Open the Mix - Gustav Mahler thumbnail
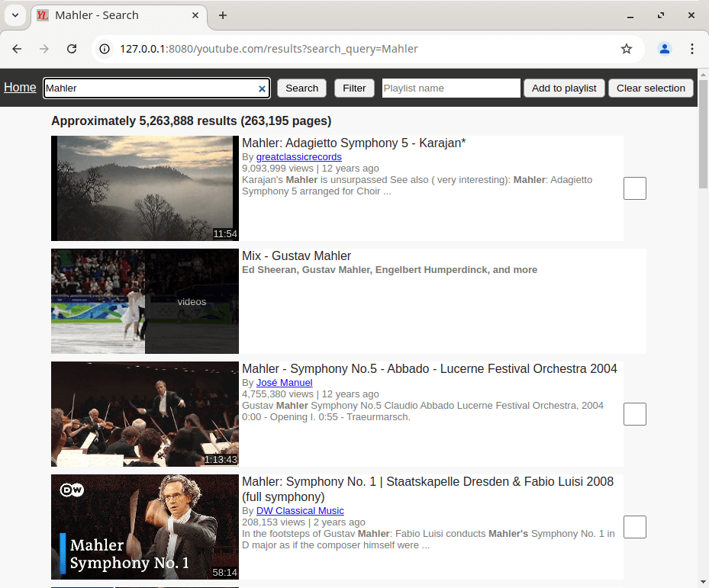The image size is (709, 588). tap(145, 301)
